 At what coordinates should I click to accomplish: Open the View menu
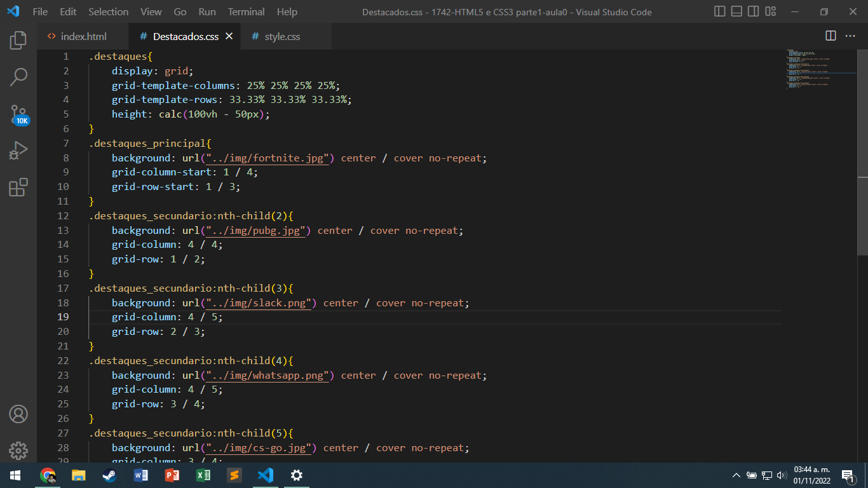151,11
